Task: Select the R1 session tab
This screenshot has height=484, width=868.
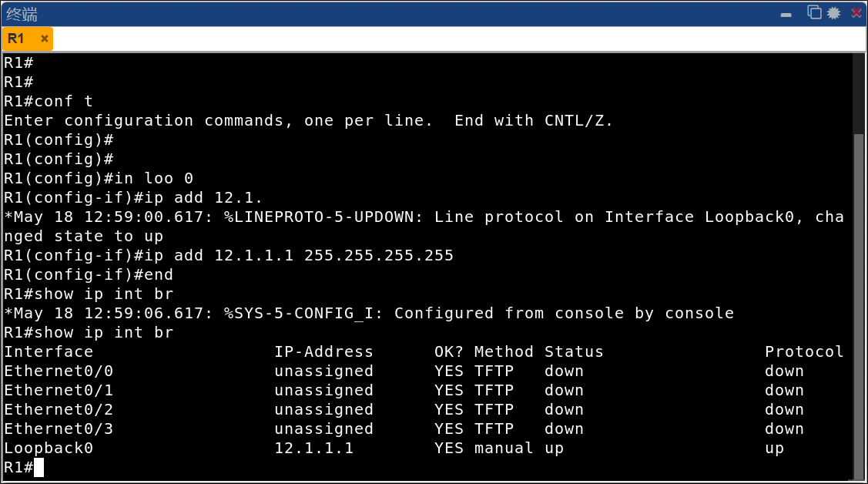Action: (16, 39)
